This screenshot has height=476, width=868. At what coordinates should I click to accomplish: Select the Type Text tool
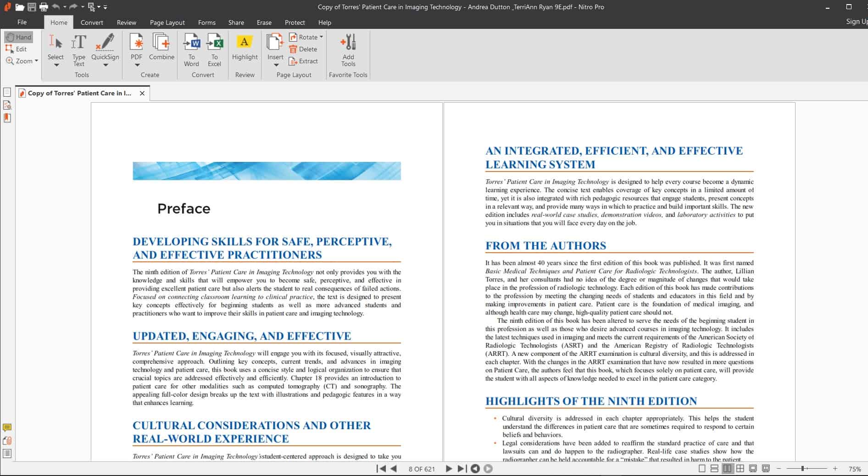click(x=79, y=50)
